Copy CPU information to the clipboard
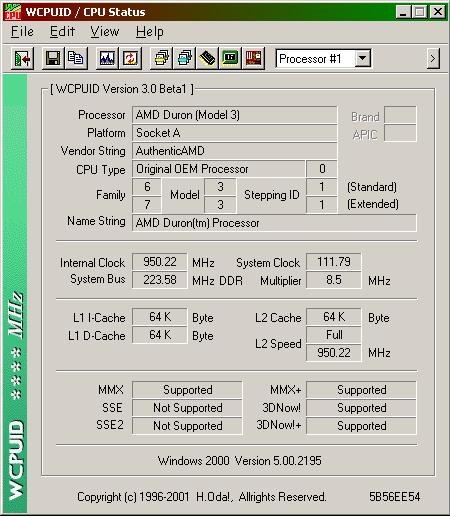The image size is (450, 516). pos(76,59)
